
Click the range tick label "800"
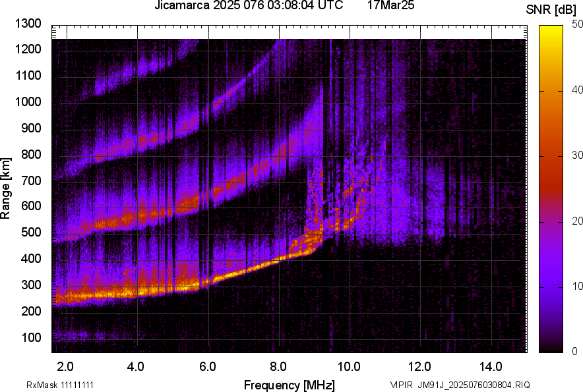[31, 154]
